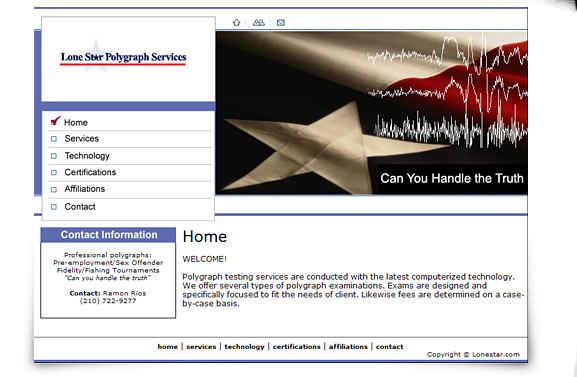Click the footer contact link
This screenshot has height=377, width=577.
point(389,346)
